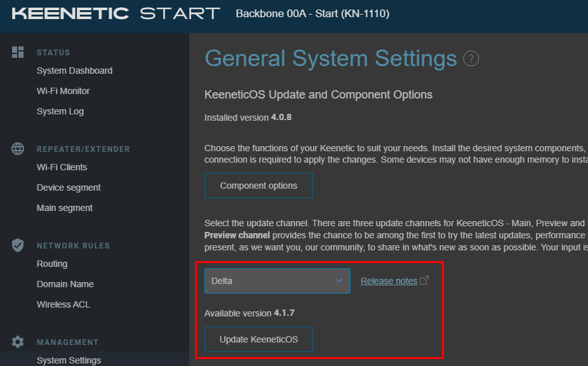The height and width of the screenshot is (366, 588).
Task: Click the STATUS section header
Action: click(x=53, y=53)
